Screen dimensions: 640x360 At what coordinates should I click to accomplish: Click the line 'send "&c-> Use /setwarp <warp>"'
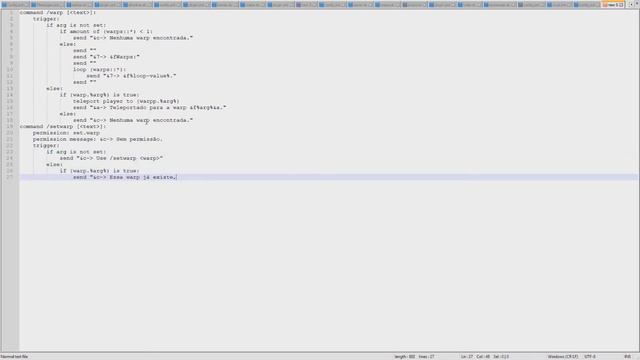pos(111,158)
